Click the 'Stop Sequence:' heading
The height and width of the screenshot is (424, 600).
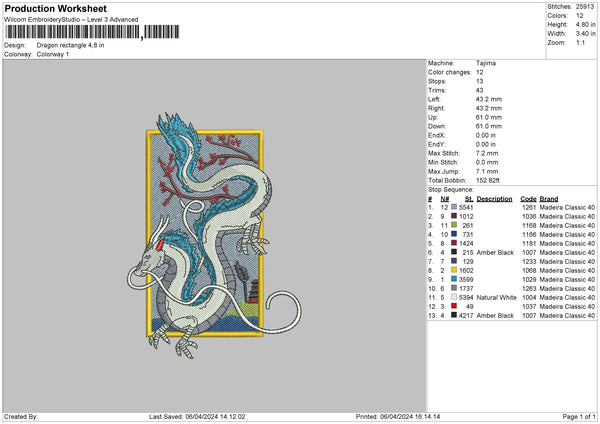pos(451,190)
